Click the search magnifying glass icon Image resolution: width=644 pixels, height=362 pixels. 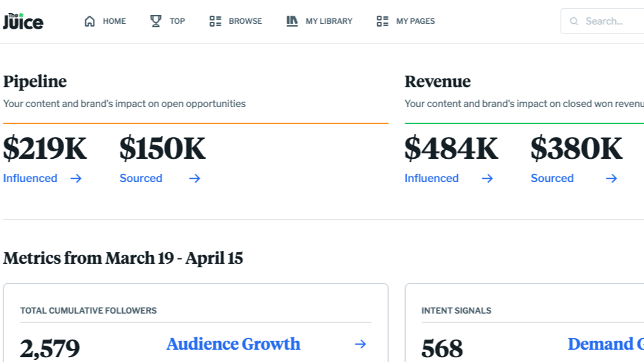[x=574, y=21]
